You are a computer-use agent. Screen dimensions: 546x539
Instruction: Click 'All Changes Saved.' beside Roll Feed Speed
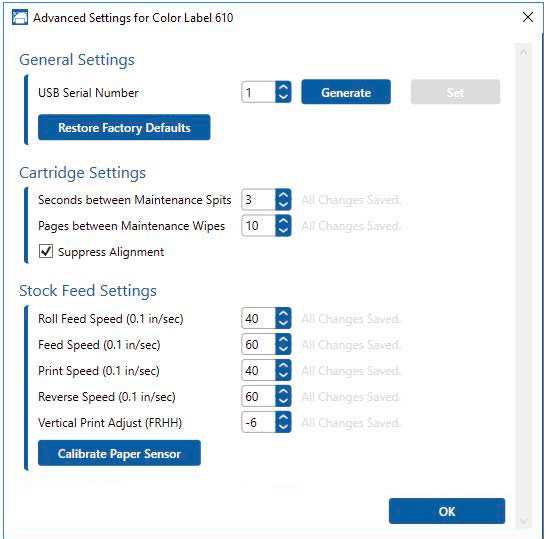tap(351, 319)
